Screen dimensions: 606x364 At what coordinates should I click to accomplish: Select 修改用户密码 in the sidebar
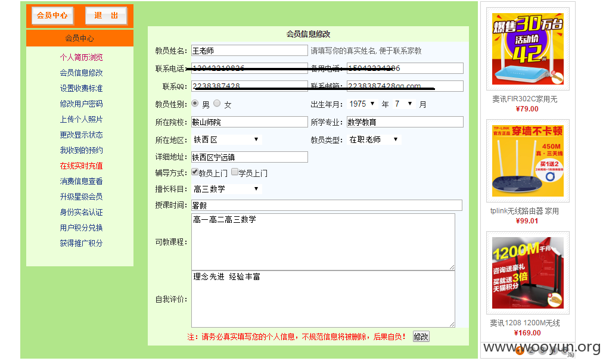coord(81,104)
